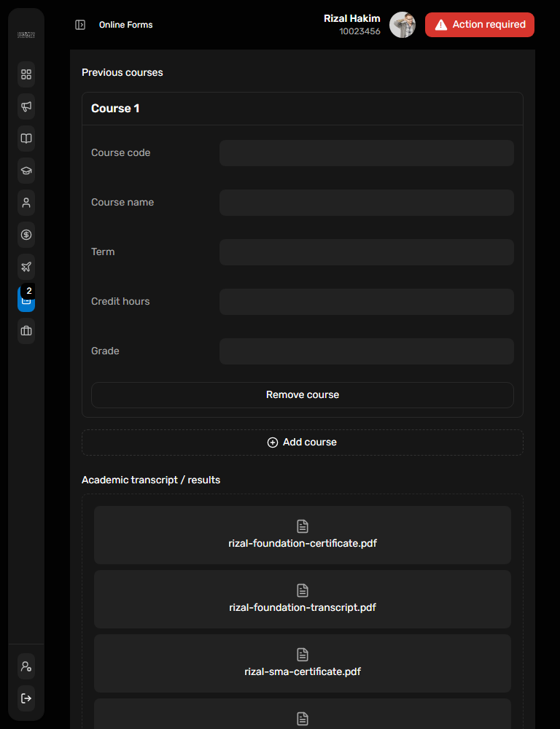Click the Rizal Hakim user name

352,19
